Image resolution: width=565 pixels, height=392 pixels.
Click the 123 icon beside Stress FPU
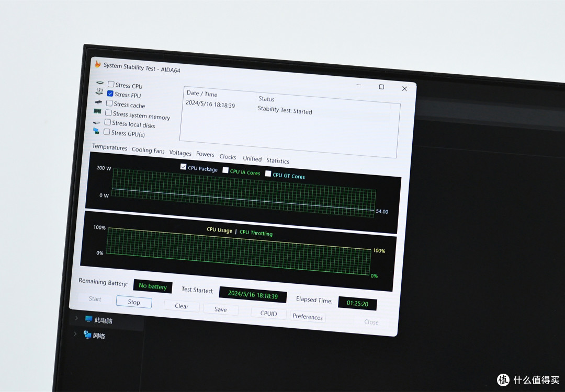click(x=99, y=91)
